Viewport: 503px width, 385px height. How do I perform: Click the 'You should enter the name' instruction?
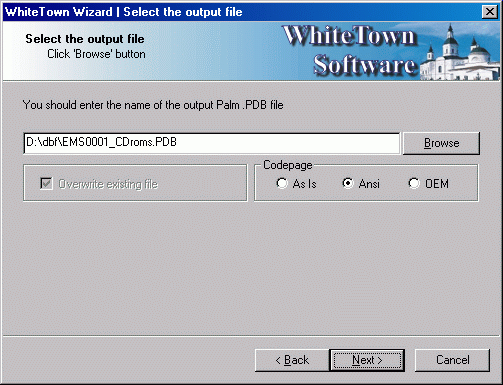[x=153, y=105]
